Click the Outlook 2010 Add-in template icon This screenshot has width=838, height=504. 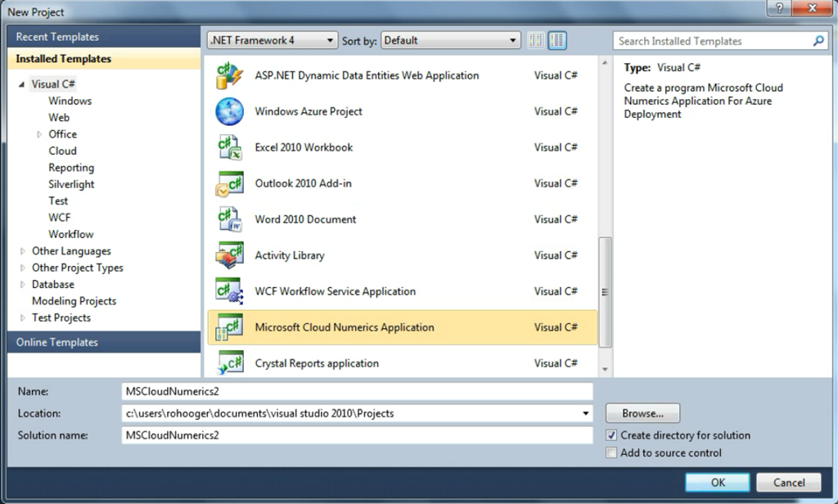coord(229,183)
